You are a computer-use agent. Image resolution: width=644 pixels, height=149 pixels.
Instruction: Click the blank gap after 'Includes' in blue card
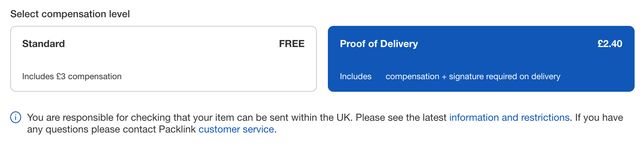[379, 76]
